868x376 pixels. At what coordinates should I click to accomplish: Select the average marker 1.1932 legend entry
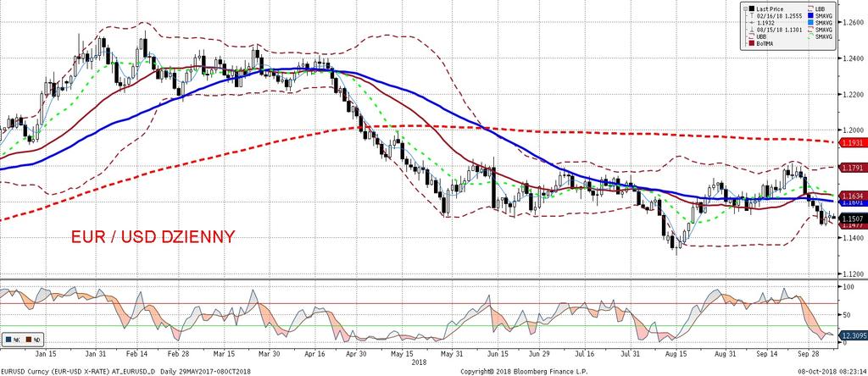coord(765,23)
